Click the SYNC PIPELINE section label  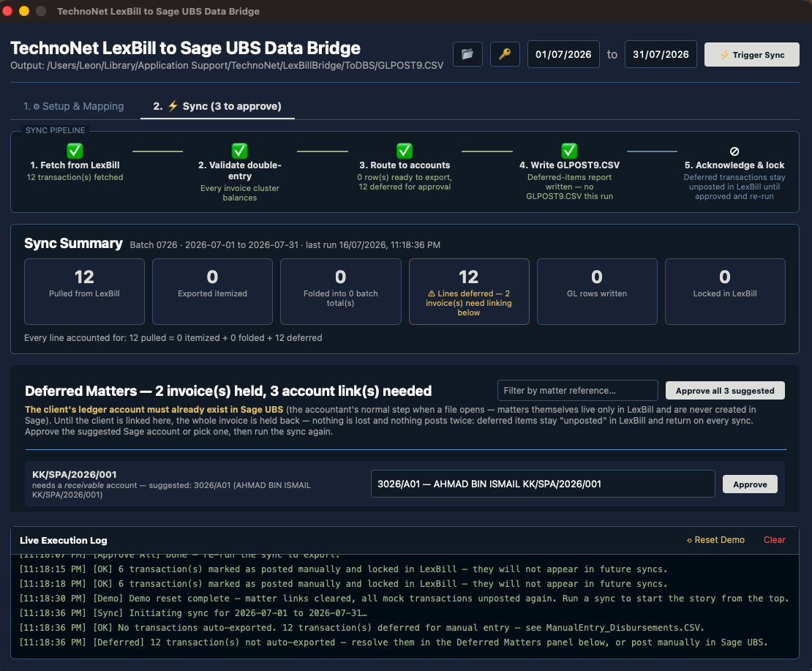[56, 130]
